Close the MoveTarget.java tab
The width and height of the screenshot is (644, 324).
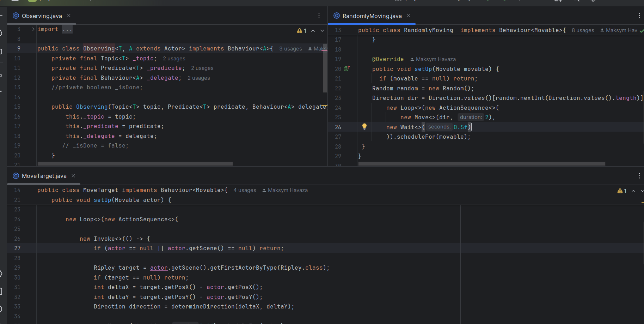point(73,176)
